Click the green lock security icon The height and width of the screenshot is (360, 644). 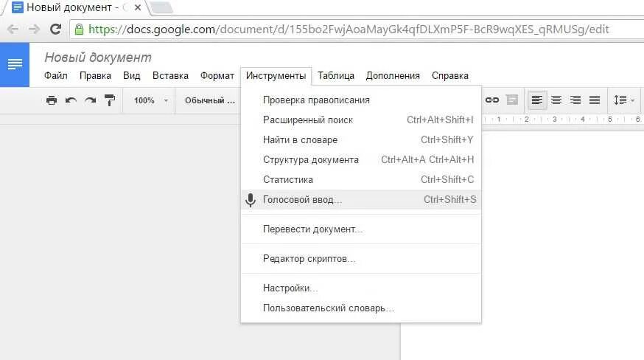[80, 30]
